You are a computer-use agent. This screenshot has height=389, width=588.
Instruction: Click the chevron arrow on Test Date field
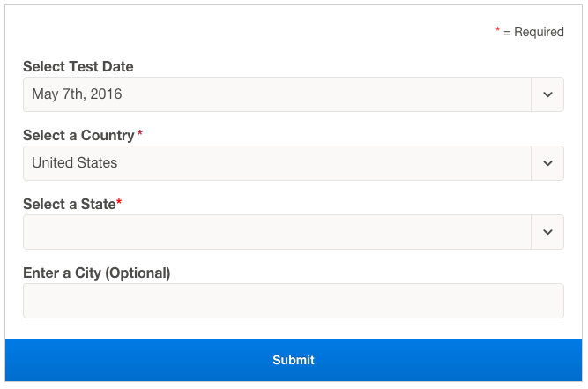547,94
